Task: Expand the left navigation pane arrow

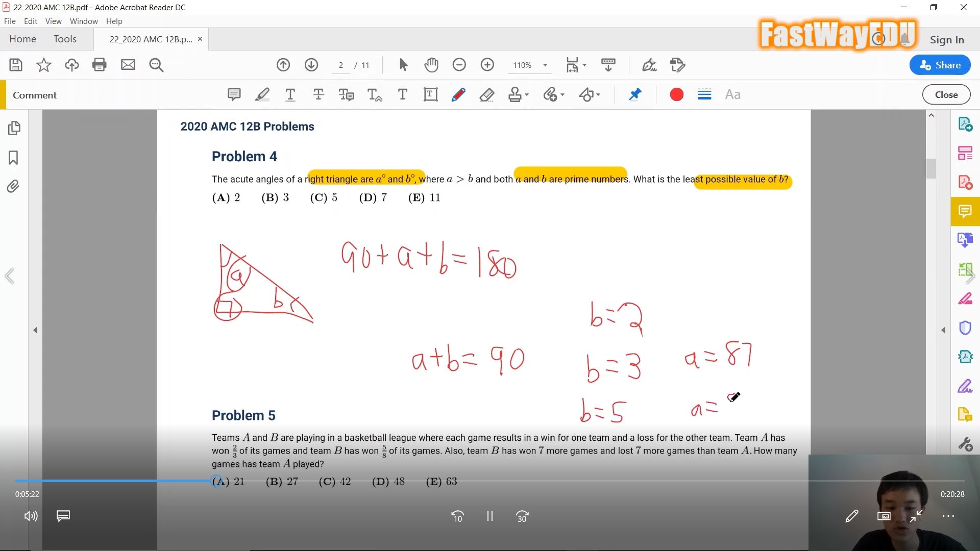Action: pyautogui.click(x=35, y=330)
